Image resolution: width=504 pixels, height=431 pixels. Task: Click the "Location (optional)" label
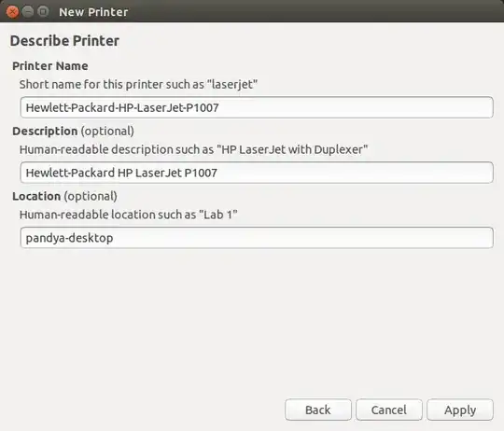coord(64,196)
